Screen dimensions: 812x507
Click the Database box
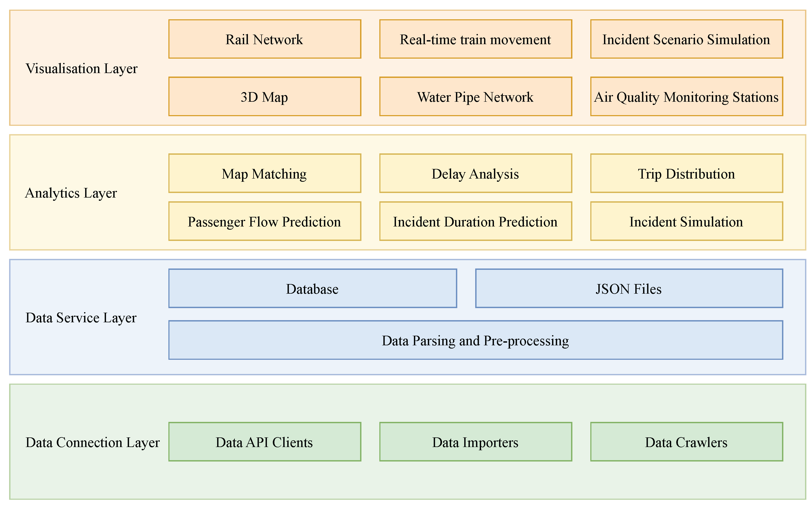tap(312, 288)
